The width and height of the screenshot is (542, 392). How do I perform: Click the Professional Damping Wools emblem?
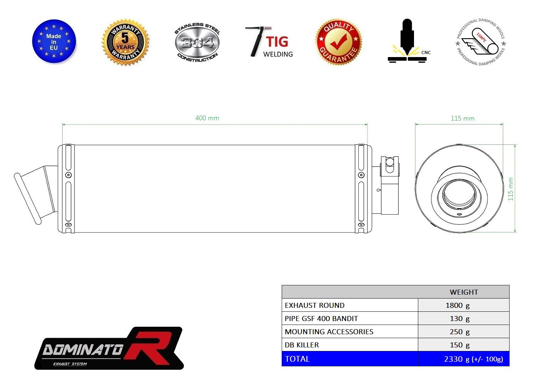tap(481, 42)
